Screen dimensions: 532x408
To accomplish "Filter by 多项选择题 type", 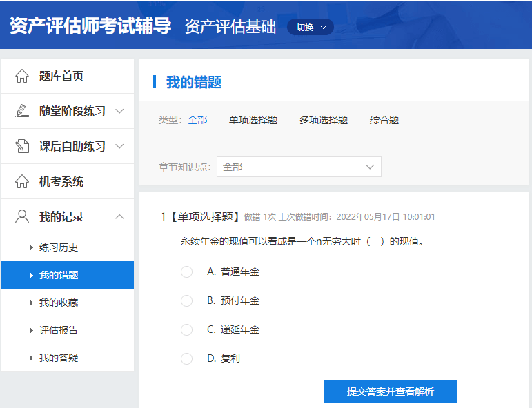I will 324,120.
